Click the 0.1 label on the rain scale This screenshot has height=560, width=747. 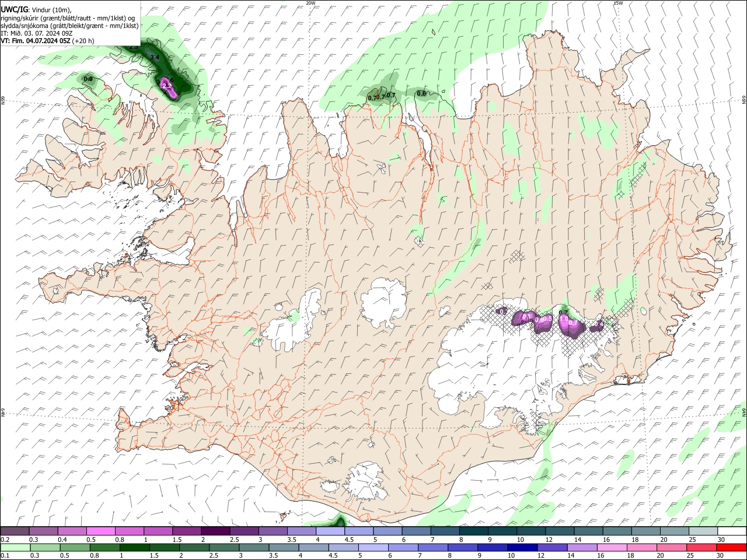5,555
